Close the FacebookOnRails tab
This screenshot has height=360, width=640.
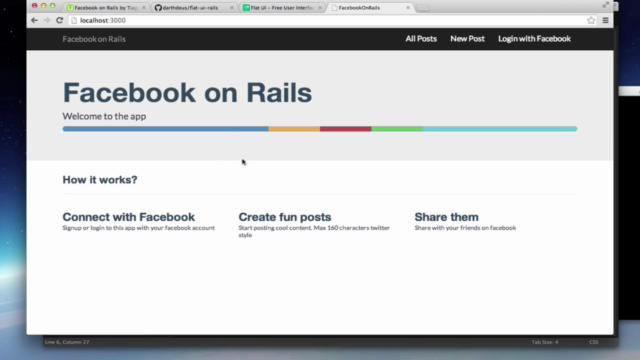(x=408, y=8)
